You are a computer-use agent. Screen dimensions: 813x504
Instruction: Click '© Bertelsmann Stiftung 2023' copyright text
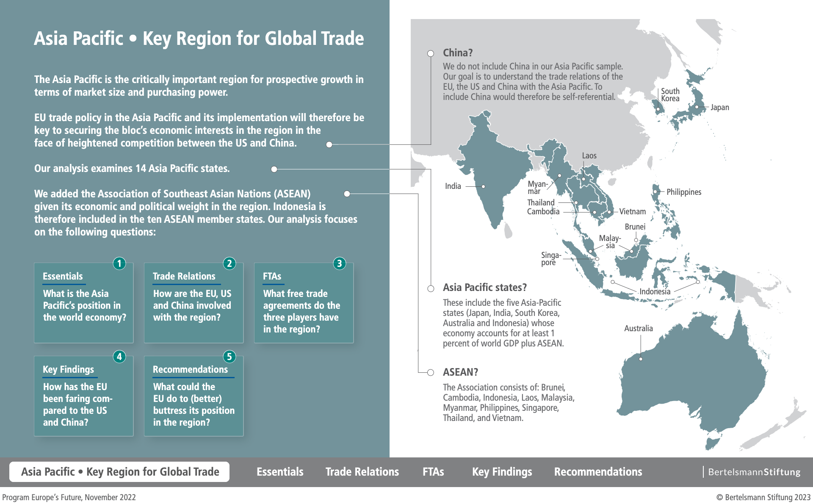point(763,497)
